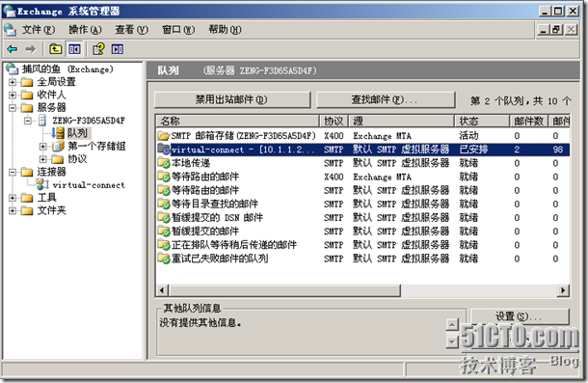Click the show/hide action pane toolbar icon

(118, 49)
